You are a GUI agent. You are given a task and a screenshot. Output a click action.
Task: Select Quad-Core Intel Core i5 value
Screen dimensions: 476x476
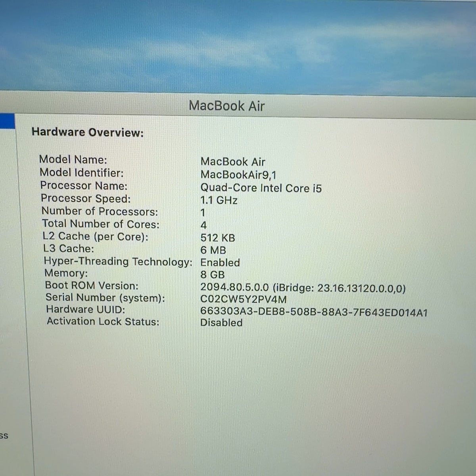[261, 188]
